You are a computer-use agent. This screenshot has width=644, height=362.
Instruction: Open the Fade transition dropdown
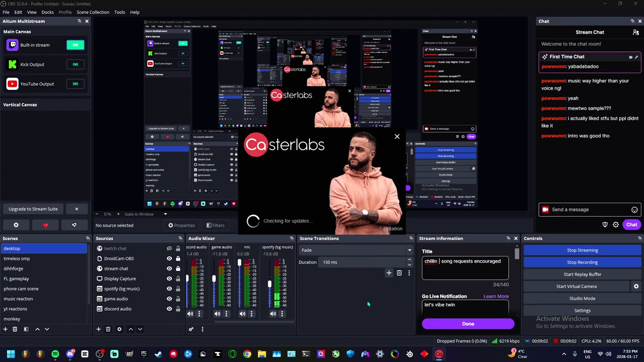click(x=356, y=250)
